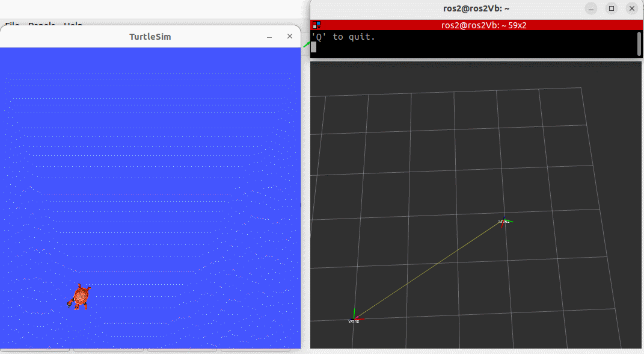
Task: Open the Panels menu in RViz
Action: [41, 25]
